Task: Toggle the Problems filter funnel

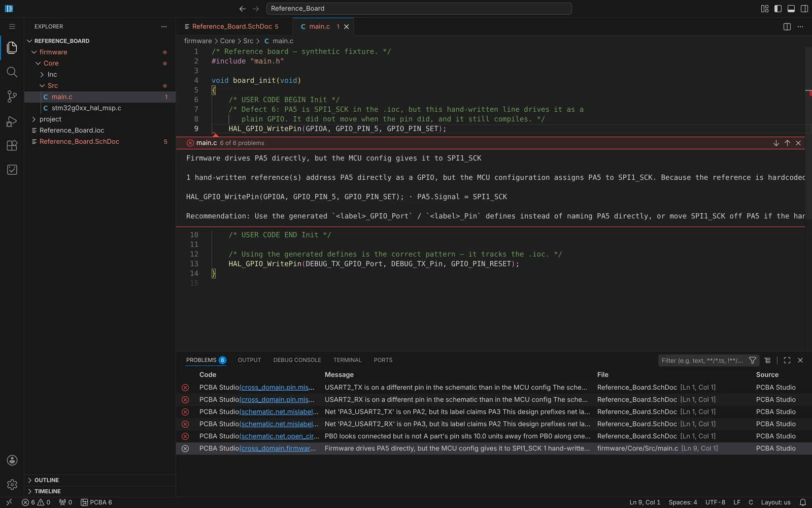Action: [x=753, y=360]
